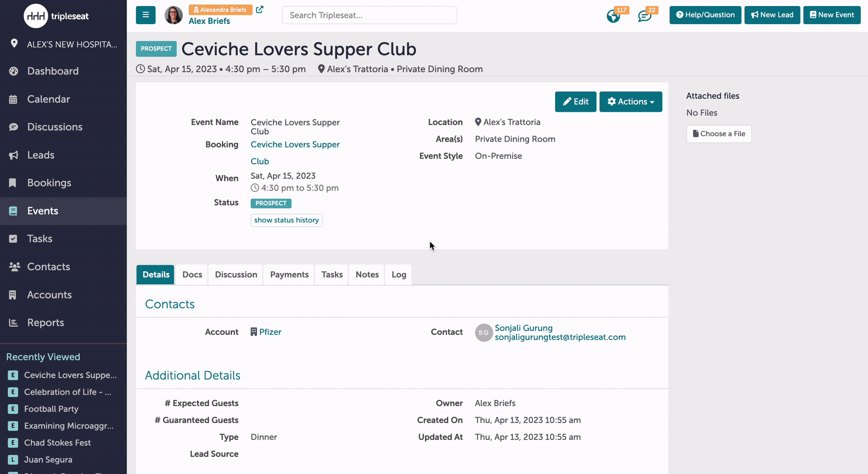Click the L icon beside Juan Segura
This screenshot has height=474, width=868.
pos(13,460)
